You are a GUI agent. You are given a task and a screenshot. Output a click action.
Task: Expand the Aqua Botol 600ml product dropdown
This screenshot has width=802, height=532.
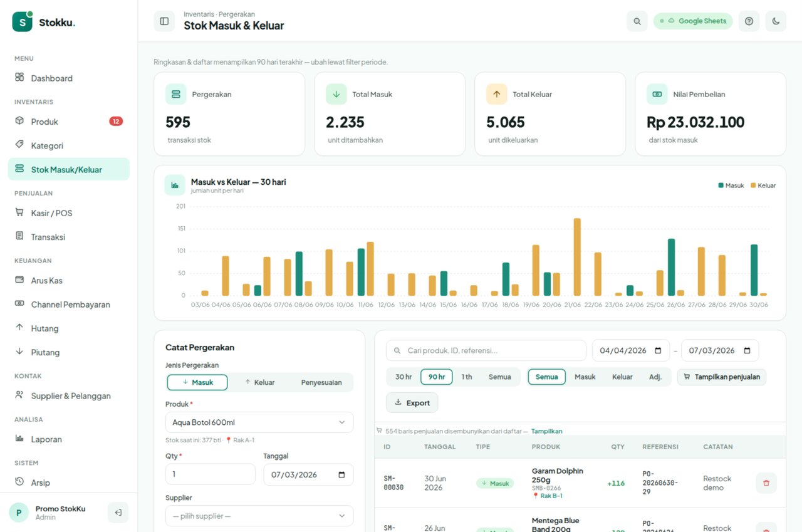pos(259,422)
